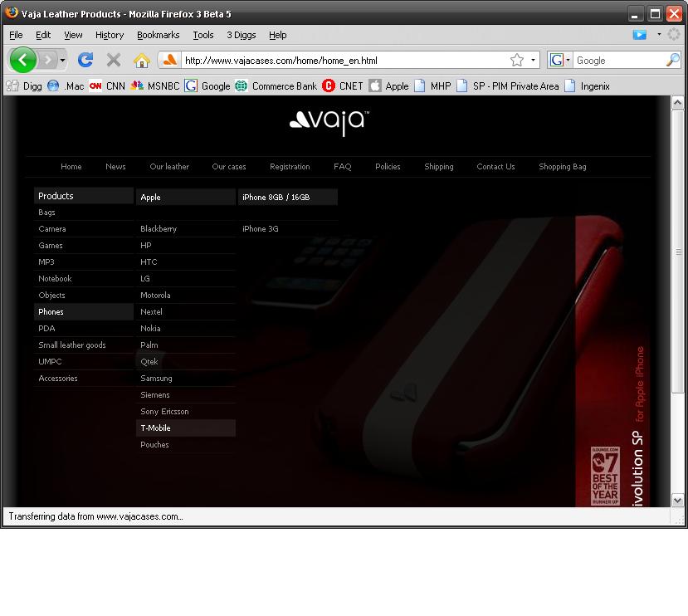Open the MSNBC bookmark
Screen dimensions: 688x616
click(x=155, y=86)
